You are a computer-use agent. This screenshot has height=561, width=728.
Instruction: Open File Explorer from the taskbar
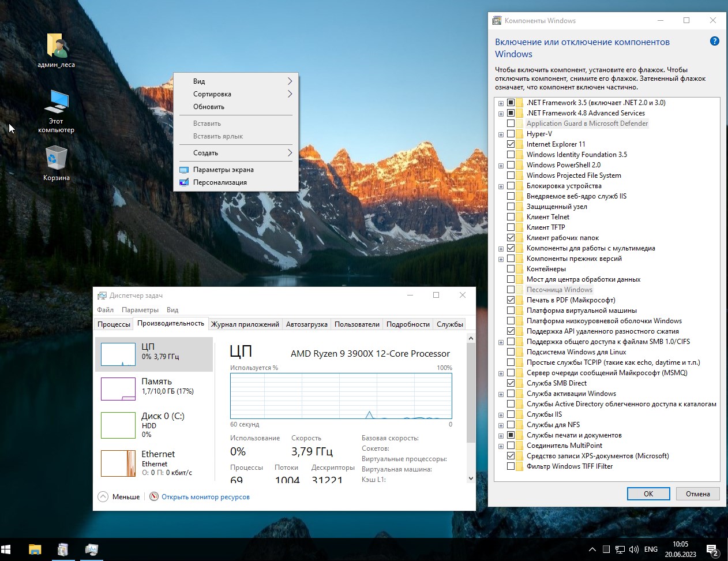click(x=35, y=549)
